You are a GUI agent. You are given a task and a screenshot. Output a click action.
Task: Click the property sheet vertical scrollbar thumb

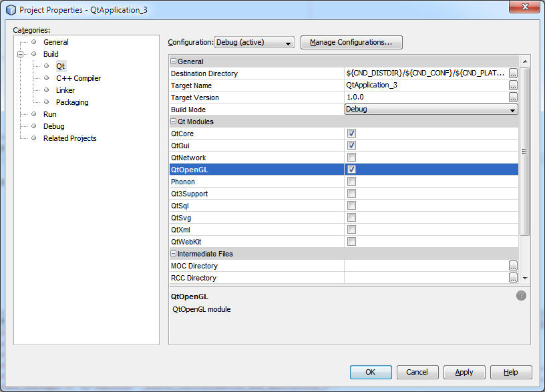point(525,152)
